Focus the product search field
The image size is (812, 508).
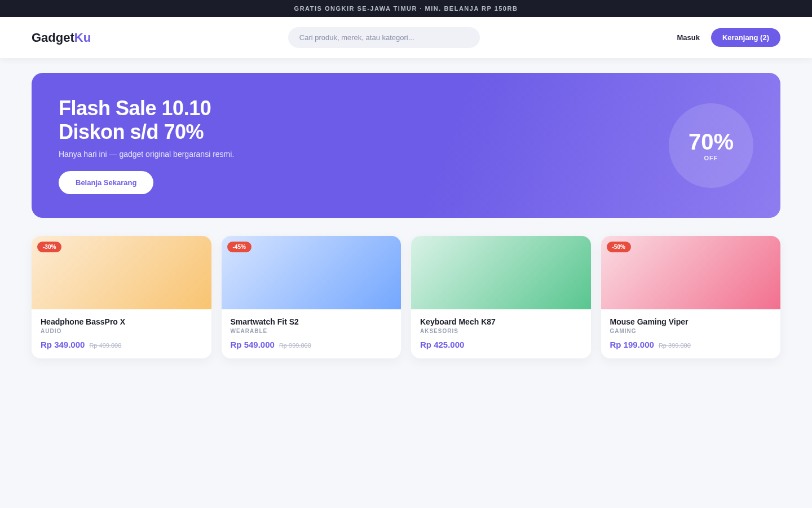coord(384,38)
